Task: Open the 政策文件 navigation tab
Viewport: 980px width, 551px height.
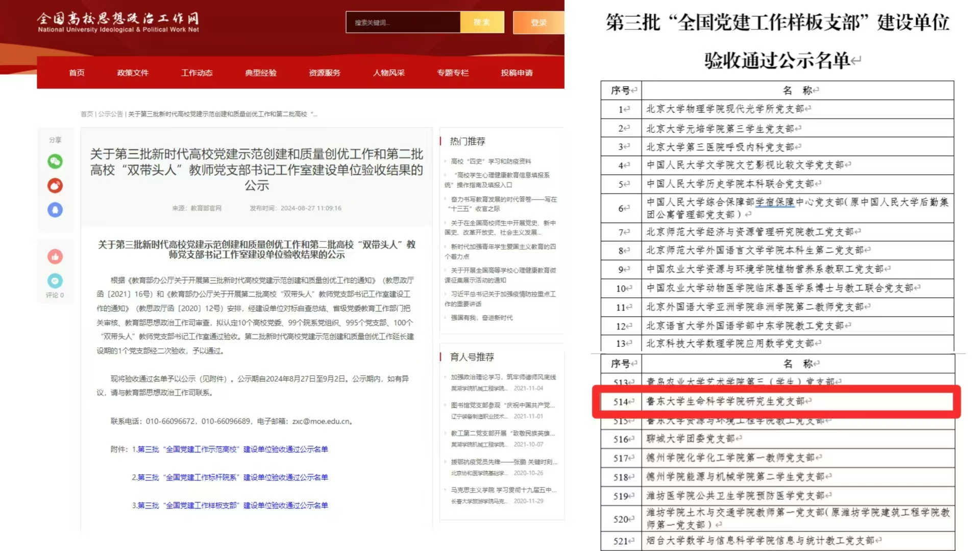Action: [133, 73]
